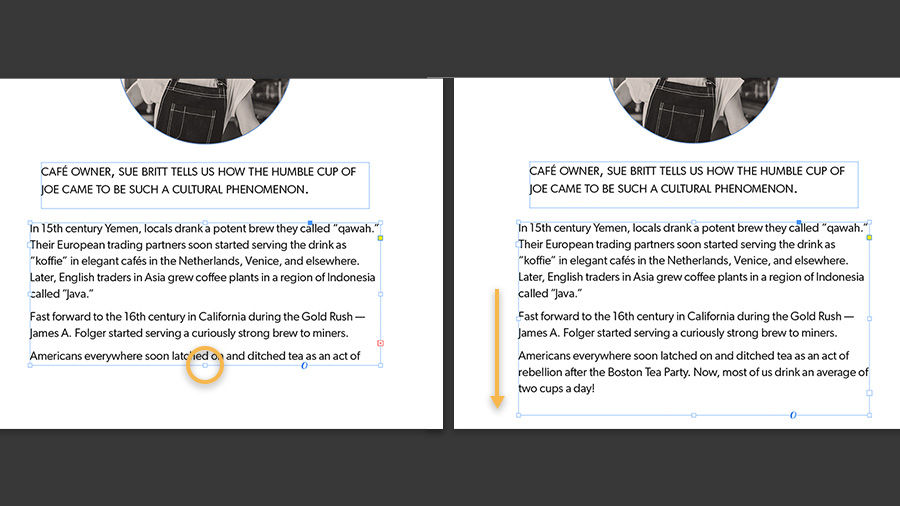
Task: Click the in port on left text frame
Action: tap(30, 245)
